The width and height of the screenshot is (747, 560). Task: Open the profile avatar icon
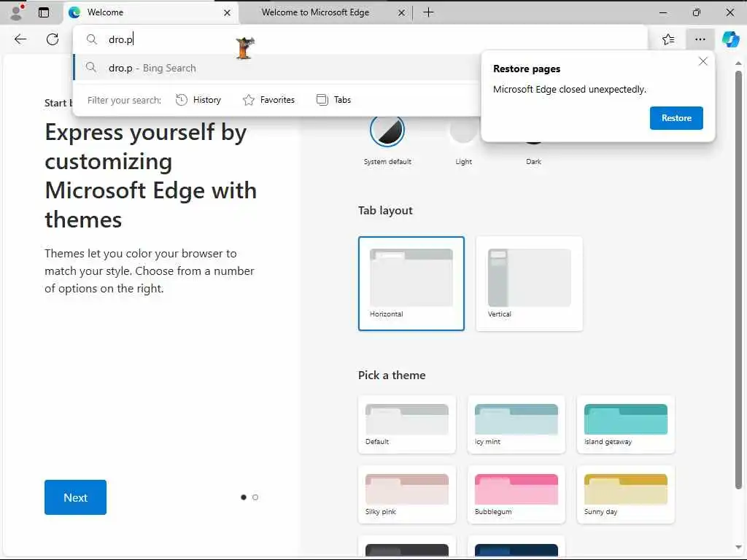click(x=17, y=12)
